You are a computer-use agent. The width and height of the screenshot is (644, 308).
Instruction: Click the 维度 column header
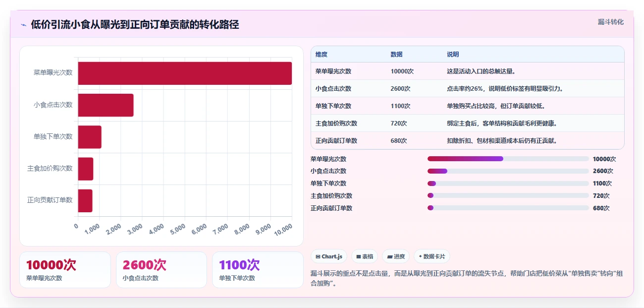[322, 55]
